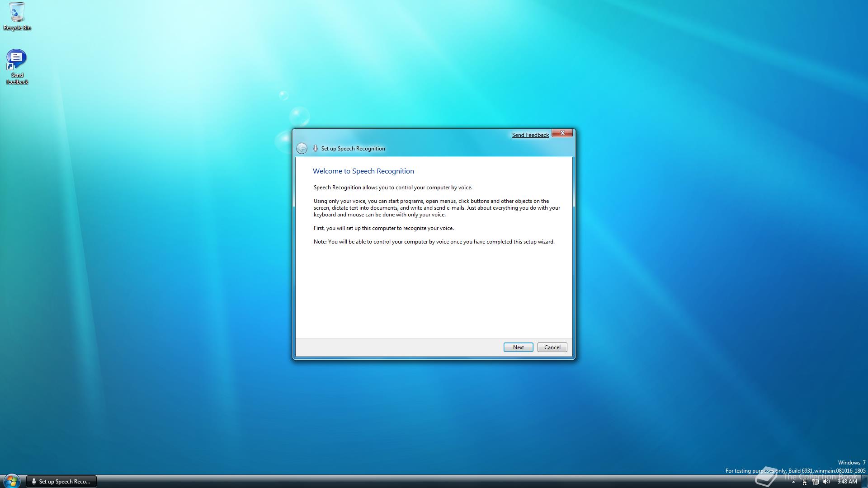Image resolution: width=868 pixels, height=488 pixels.
Task: Select the Send feedback desktop shortcut
Action: point(17,67)
